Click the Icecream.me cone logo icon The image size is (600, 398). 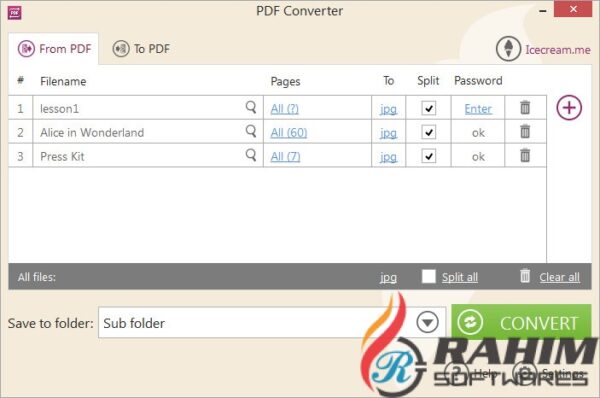[508, 49]
